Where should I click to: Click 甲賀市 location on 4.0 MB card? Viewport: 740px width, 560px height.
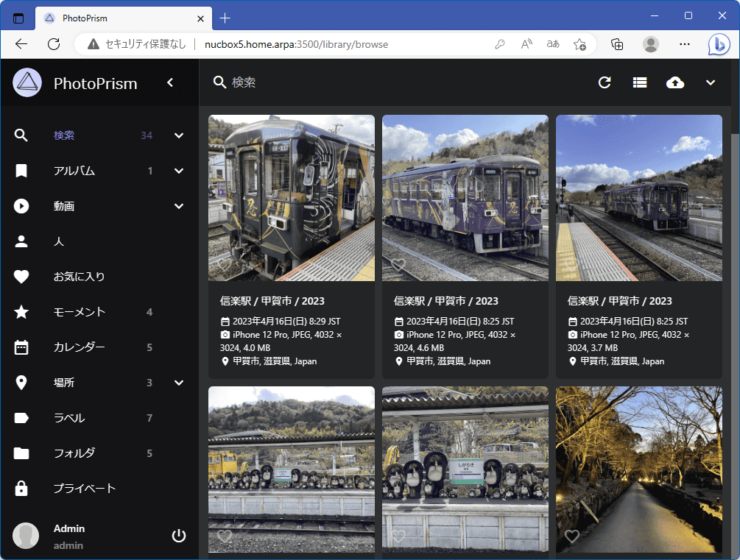[x=275, y=361]
